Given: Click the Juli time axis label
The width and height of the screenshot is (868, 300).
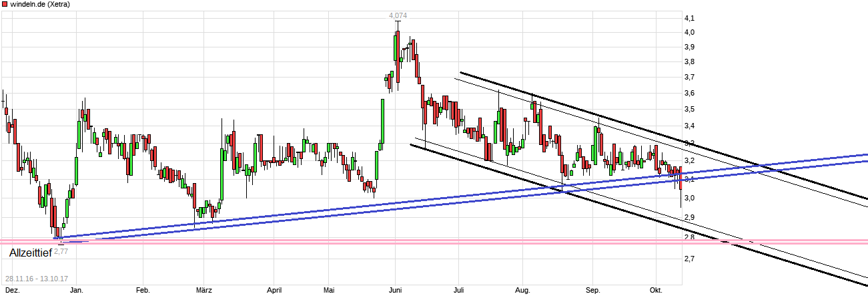Looking at the screenshot, I should (458, 291).
